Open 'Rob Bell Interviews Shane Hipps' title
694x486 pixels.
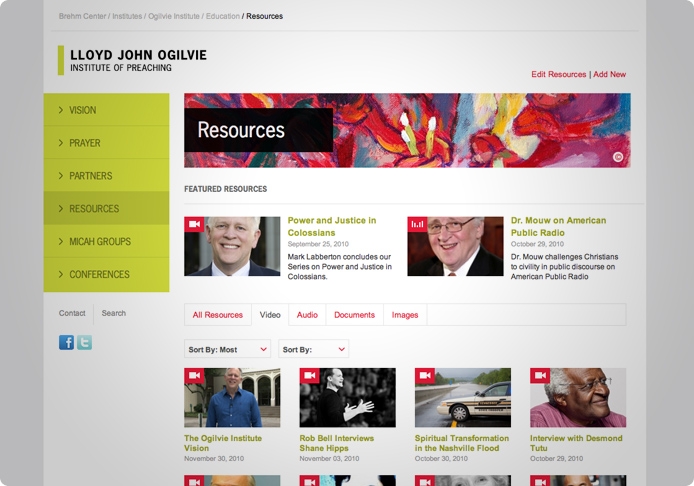tap(337, 443)
